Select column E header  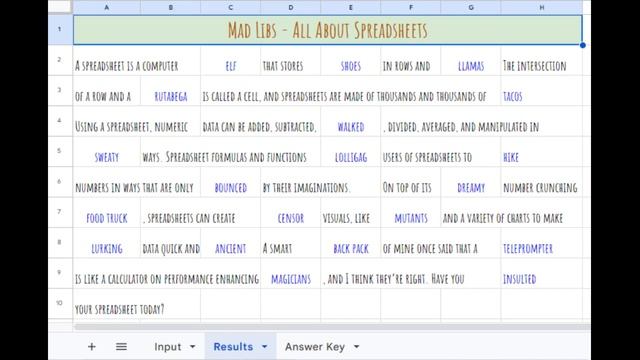coord(351,7)
